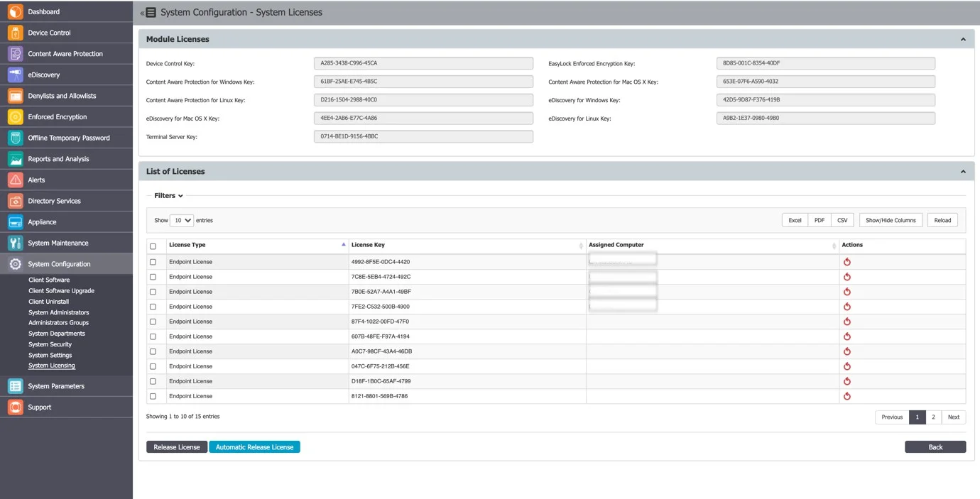The height and width of the screenshot is (499, 980).
Task: Click the Alerts warning icon
Action: coord(15,180)
